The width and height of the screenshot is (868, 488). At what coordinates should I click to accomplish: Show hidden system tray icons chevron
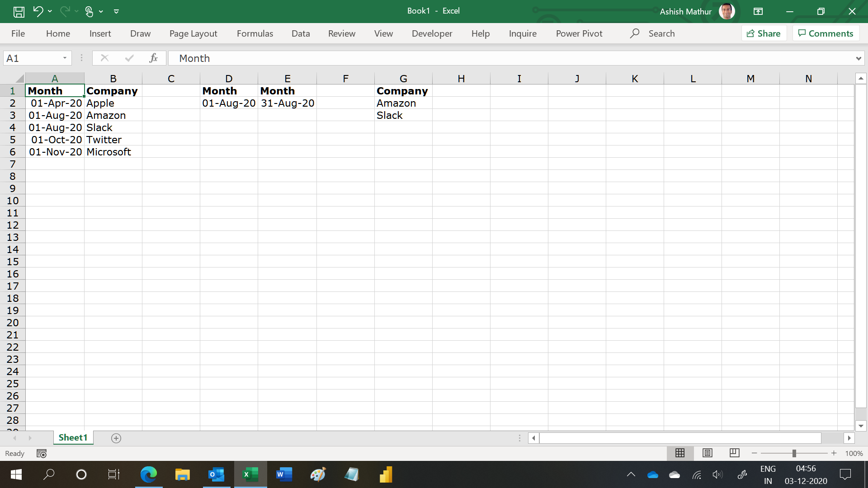(x=631, y=474)
